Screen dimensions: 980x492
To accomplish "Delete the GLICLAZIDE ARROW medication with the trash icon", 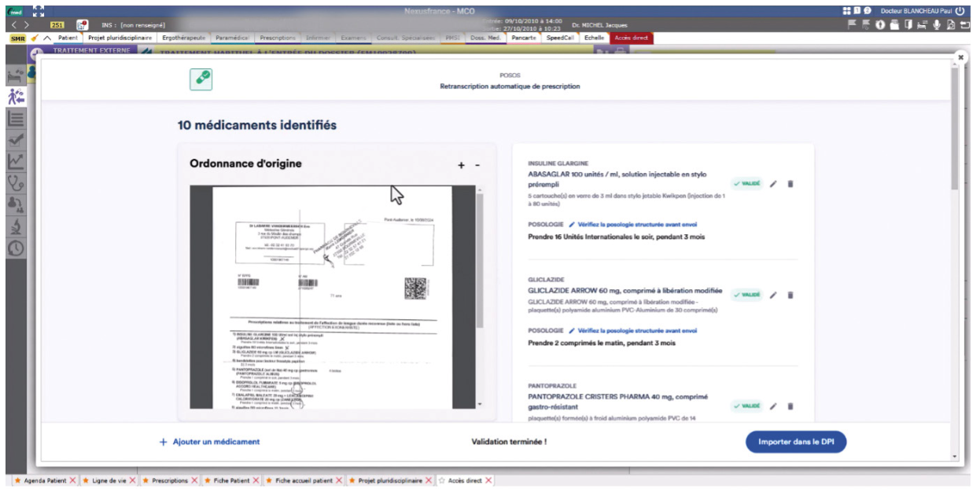I will pyautogui.click(x=790, y=296).
